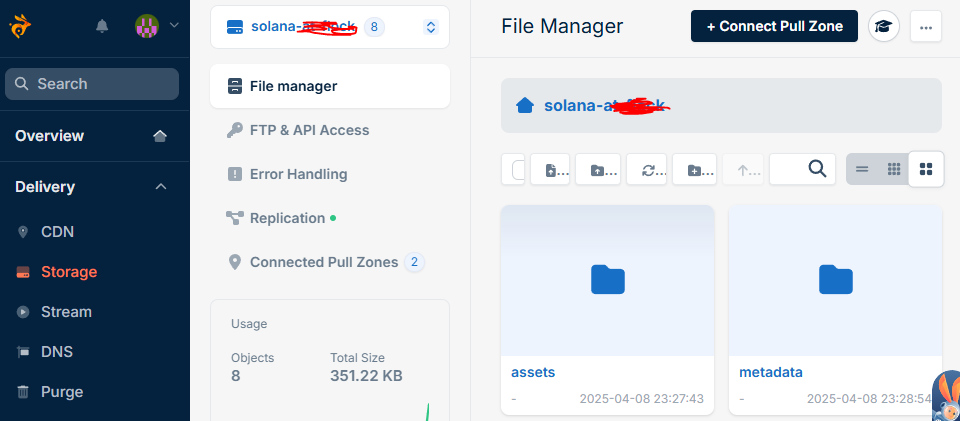Click the metadata folder name
This screenshot has width=960, height=421.
point(771,372)
